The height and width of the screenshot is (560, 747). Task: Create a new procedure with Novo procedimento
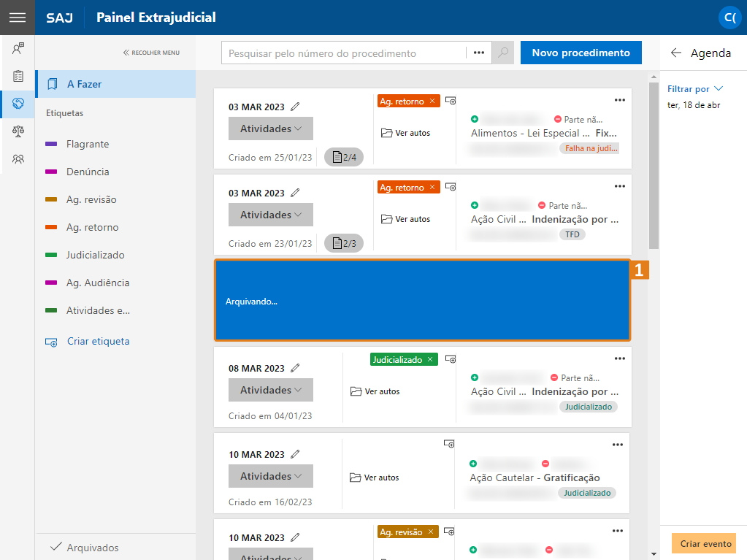(x=581, y=53)
